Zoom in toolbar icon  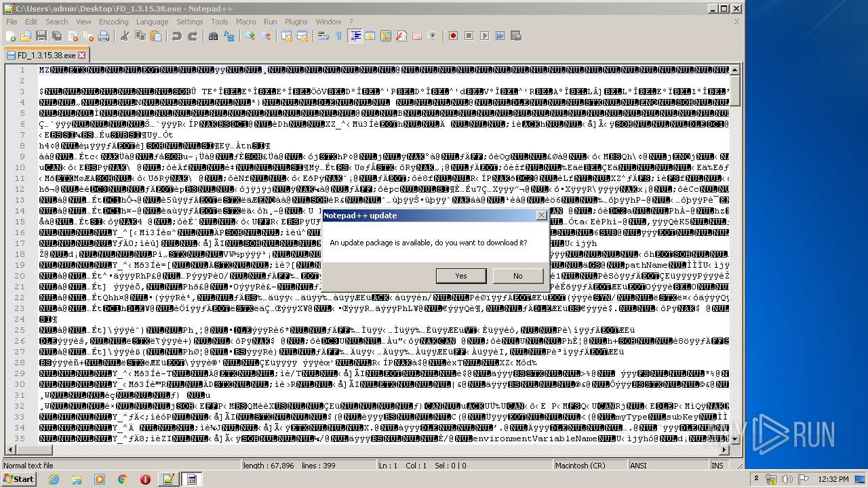[x=250, y=36]
